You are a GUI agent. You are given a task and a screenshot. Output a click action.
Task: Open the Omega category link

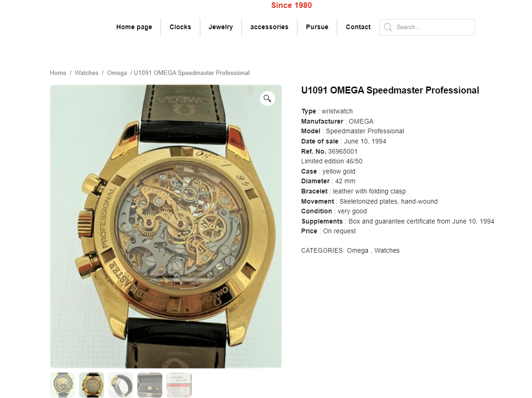pyautogui.click(x=357, y=250)
